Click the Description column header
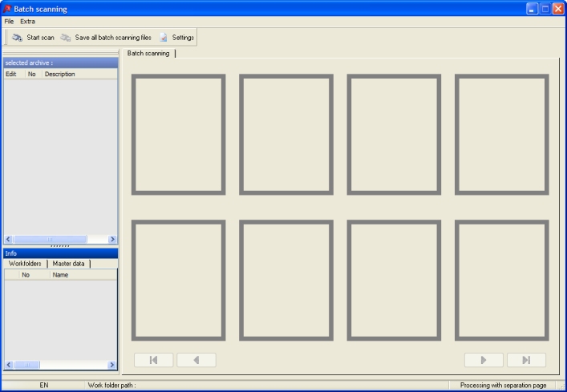 tap(79, 74)
